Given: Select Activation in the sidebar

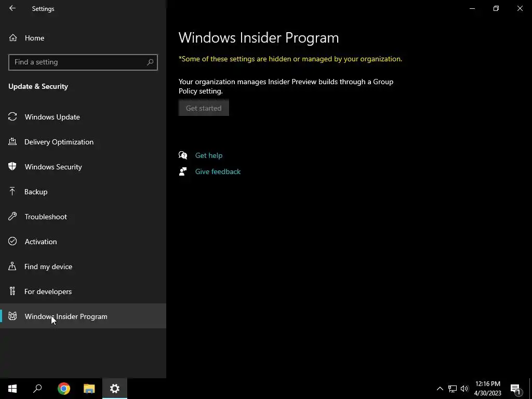Looking at the screenshot, I should click(83, 242).
